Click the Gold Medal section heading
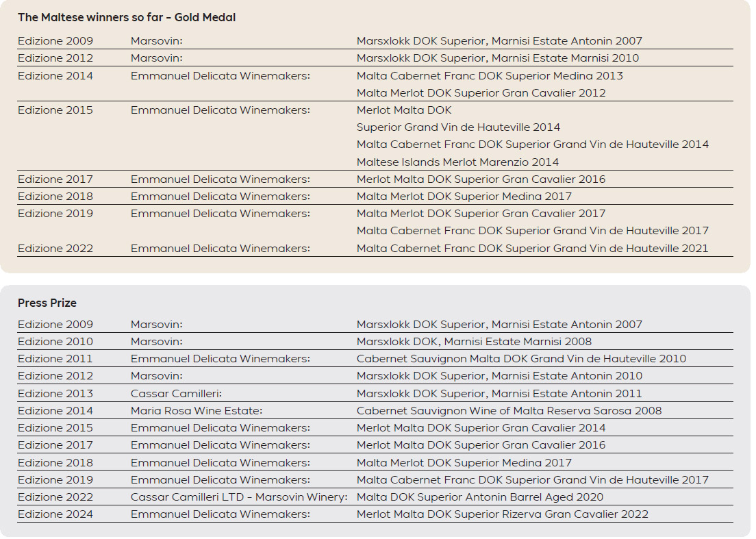This screenshot has height=539, width=756. tap(127, 18)
